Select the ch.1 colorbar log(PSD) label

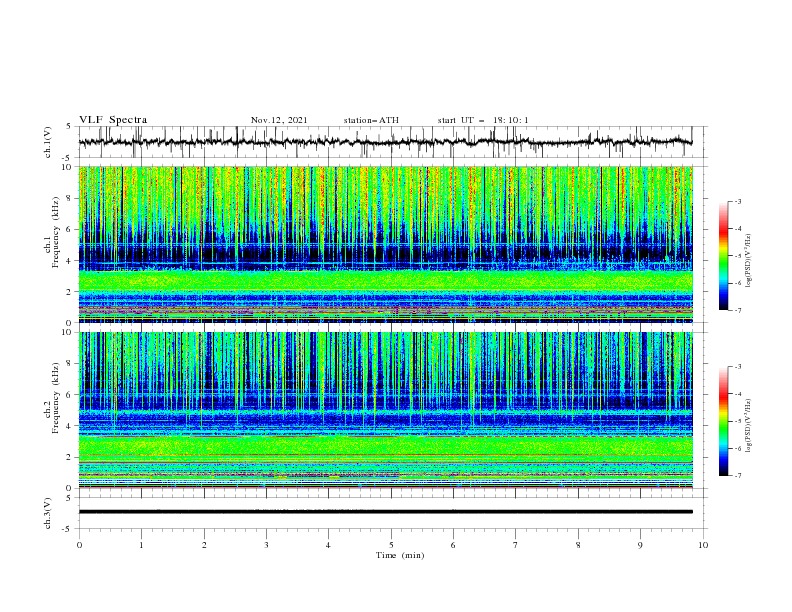coord(748,261)
